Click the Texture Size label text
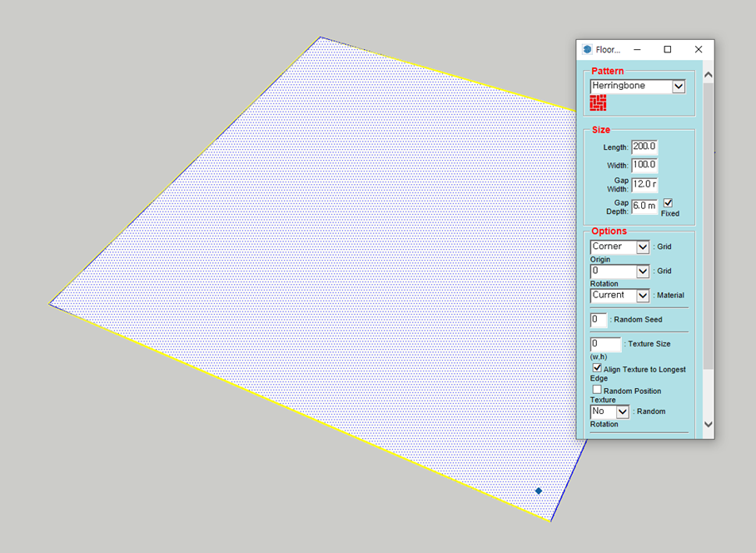Image resolution: width=756 pixels, height=553 pixels. point(649,344)
